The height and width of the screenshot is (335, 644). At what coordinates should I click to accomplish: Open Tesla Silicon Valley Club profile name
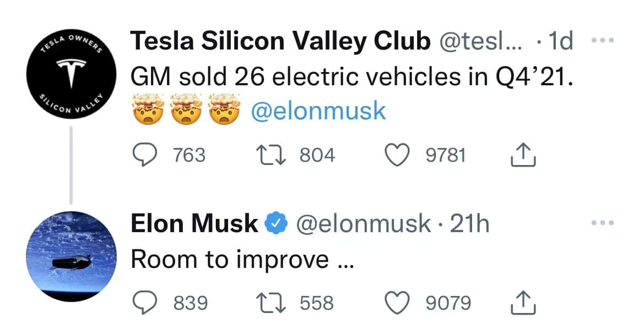coord(280,41)
